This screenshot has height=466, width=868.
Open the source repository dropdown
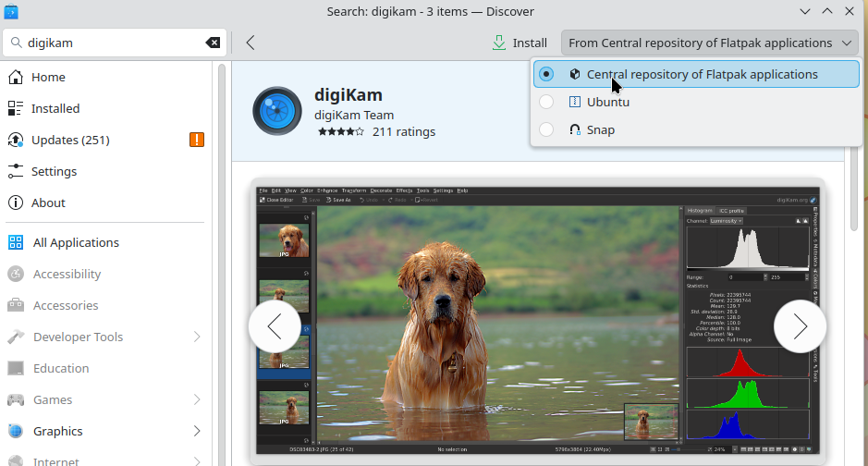[710, 43]
